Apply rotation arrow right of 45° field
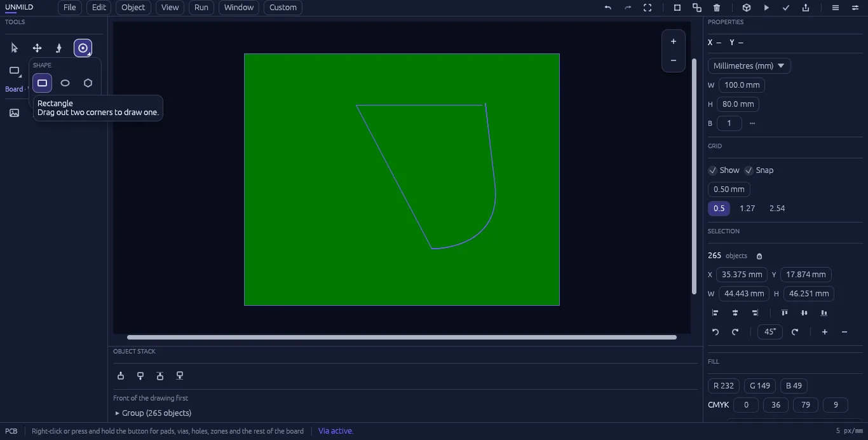The width and height of the screenshot is (868, 440). click(795, 332)
